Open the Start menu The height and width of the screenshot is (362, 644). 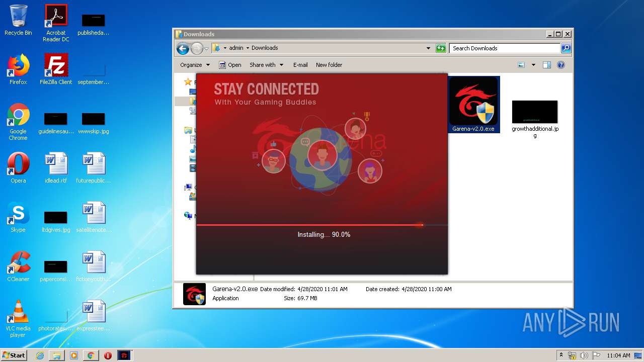(x=14, y=355)
